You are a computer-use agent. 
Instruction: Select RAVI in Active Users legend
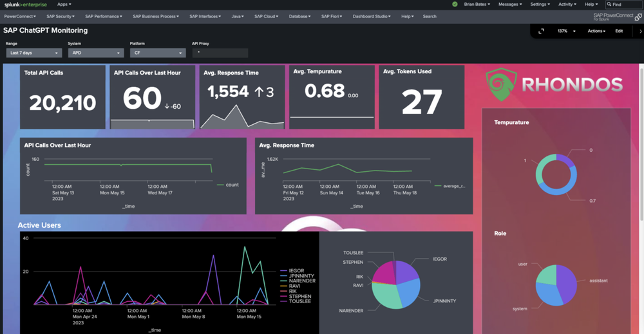[x=290, y=286]
